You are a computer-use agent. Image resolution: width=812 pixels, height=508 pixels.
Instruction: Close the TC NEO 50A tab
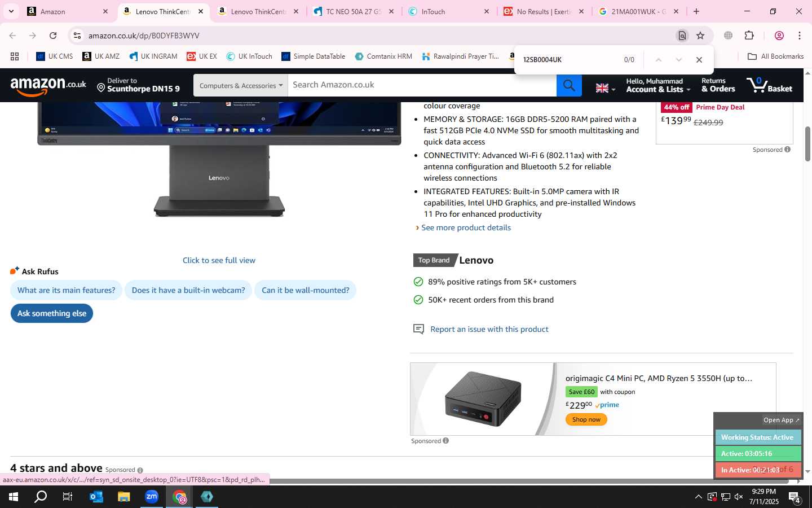coord(391,11)
